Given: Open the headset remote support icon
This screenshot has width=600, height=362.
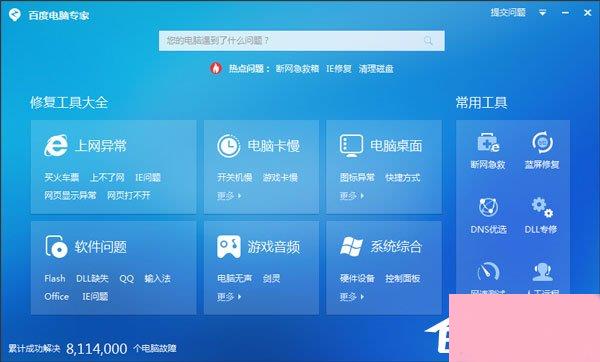Looking at the screenshot, I should click(542, 272).
